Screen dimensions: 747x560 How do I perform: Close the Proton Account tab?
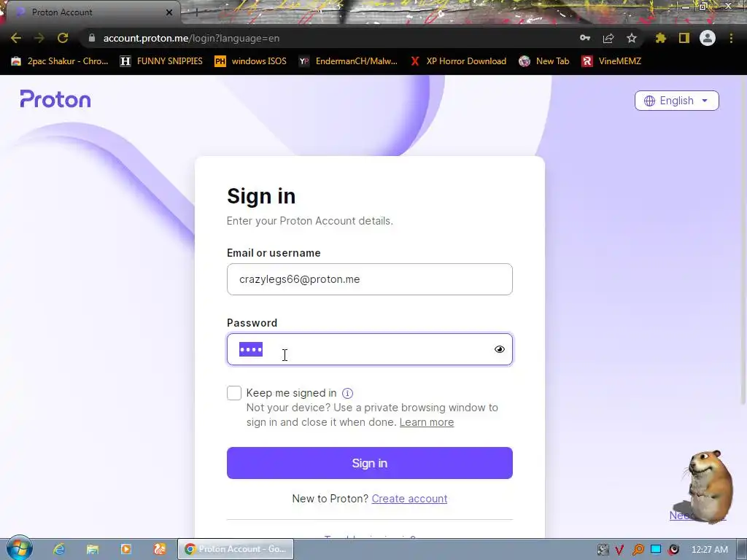click(169, 12)
